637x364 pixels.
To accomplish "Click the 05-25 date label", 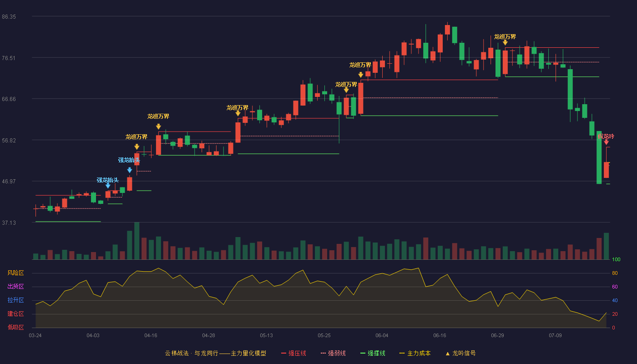I will pyautogui.click(x=324, y=335).
